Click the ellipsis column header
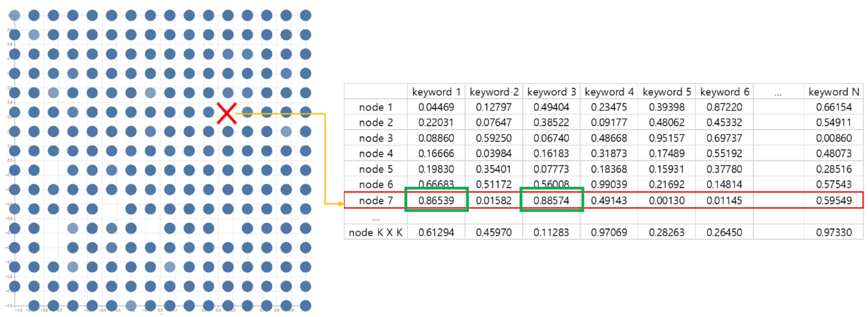868x317 pixels. tap(778, 92)
